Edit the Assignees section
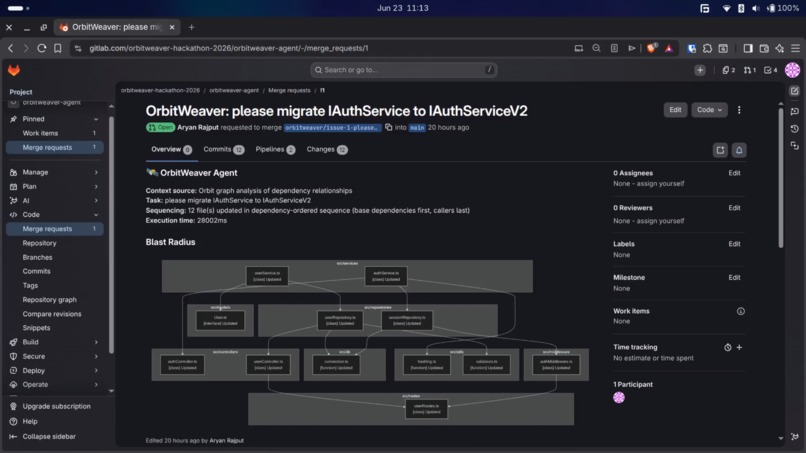The height and width of the screenshot is (453, 806). (x=734, y=173)
